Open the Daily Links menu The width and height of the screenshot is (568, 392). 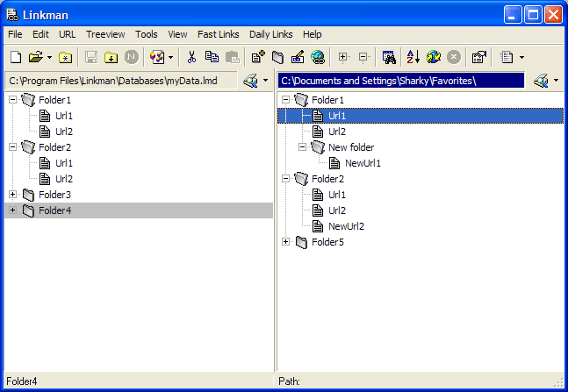[271, 34]
